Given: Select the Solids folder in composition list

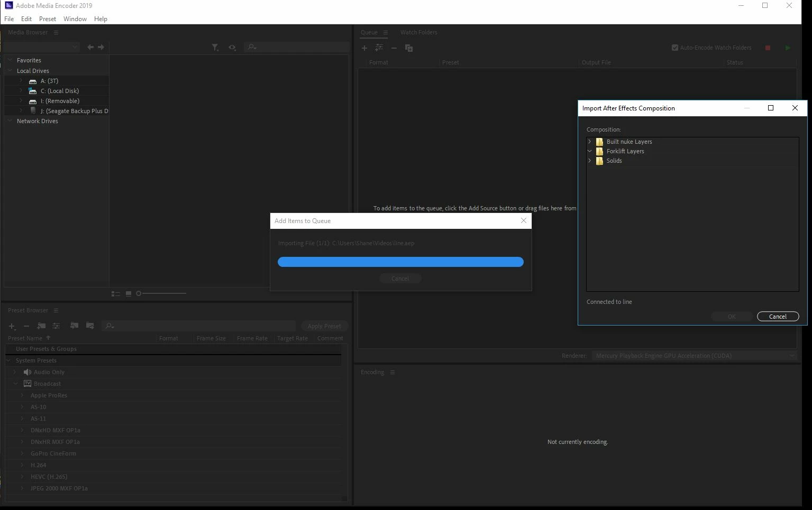Looking at the screenshot, I should (x=614, y=161).
